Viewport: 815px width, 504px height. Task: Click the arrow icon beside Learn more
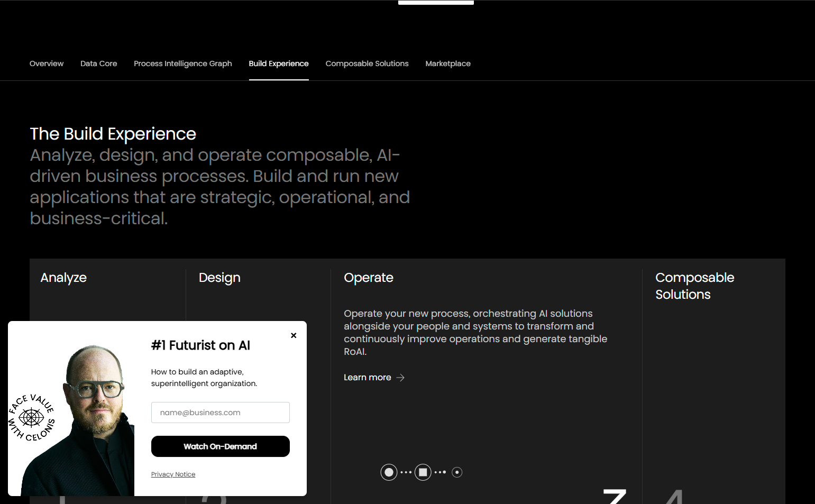click(x=400, y=377)
